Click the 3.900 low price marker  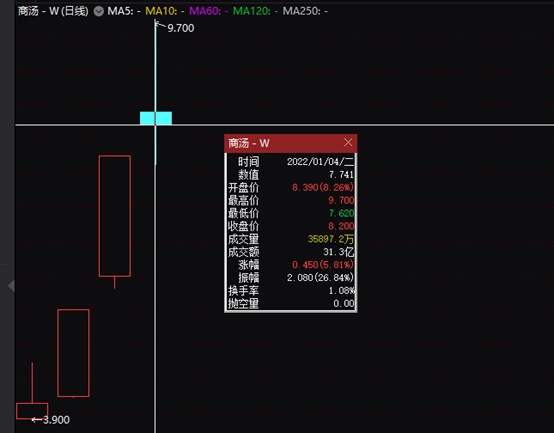point(56,420)
